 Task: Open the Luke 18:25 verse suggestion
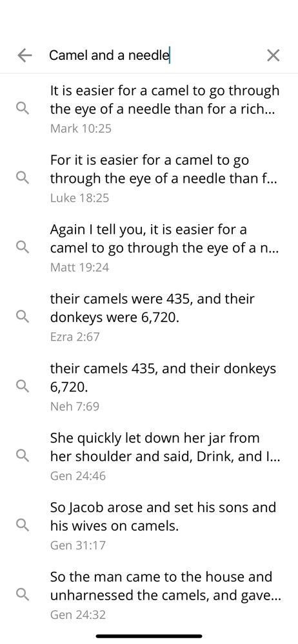pos(149,178)
